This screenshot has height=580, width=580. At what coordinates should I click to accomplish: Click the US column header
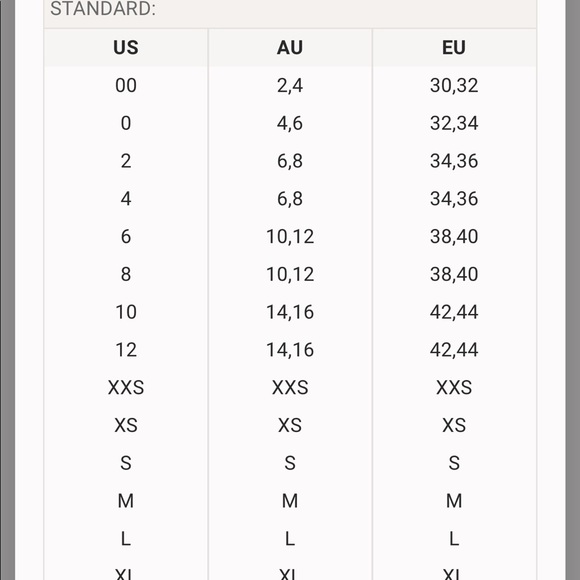click(x=126, y=48)
